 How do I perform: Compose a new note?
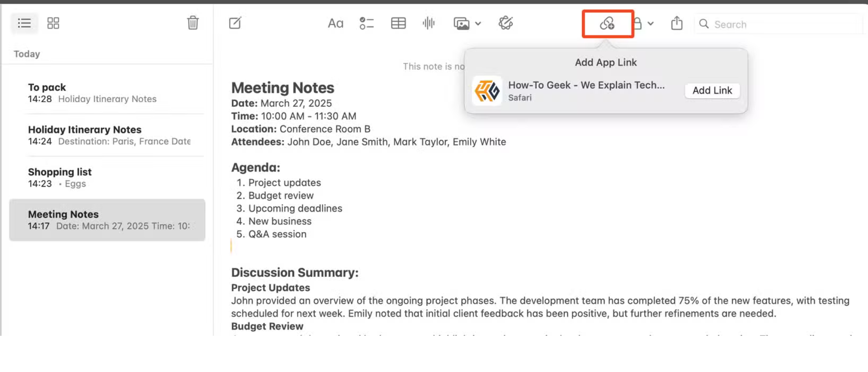235,23
